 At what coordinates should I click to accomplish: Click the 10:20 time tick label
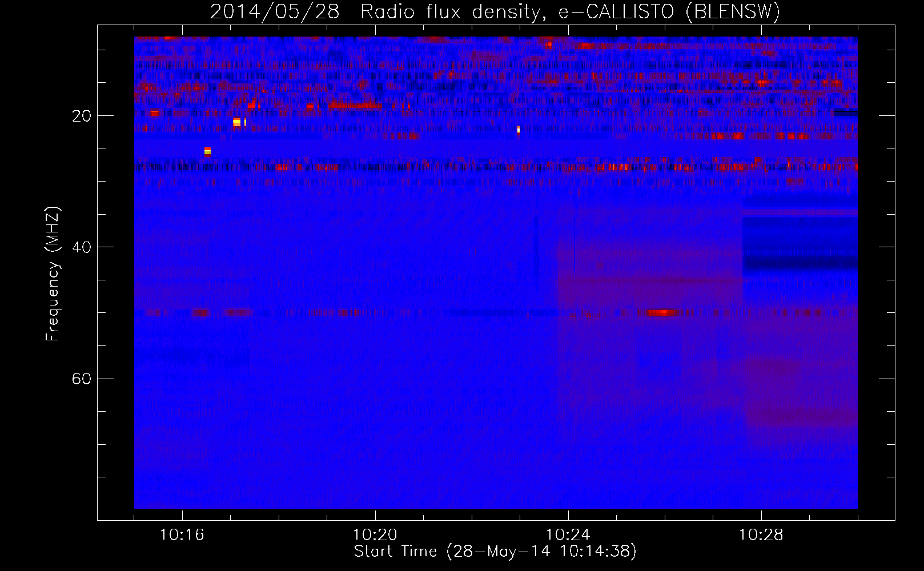tap(375, 535)
